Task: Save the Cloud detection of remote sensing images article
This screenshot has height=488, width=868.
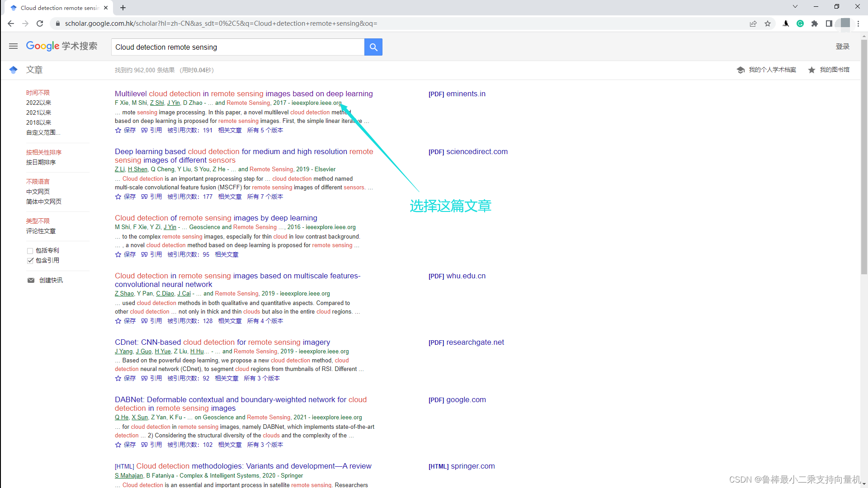Action: 125,254
